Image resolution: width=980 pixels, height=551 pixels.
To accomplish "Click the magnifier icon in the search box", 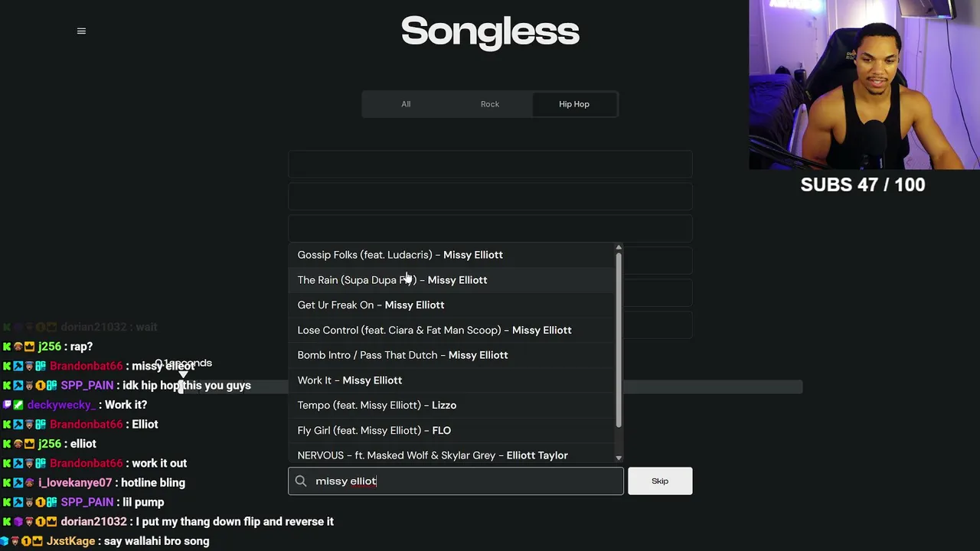I will (301, 481).
